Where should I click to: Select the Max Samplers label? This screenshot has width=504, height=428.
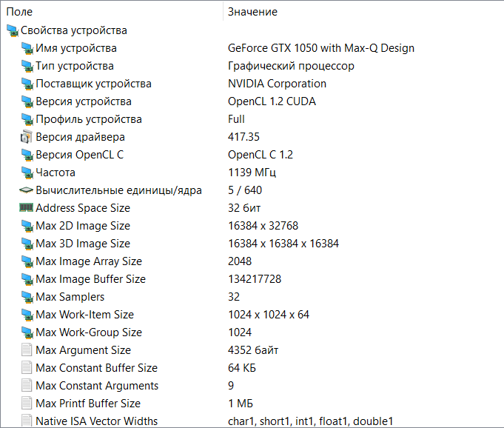[x=70, y=297]
